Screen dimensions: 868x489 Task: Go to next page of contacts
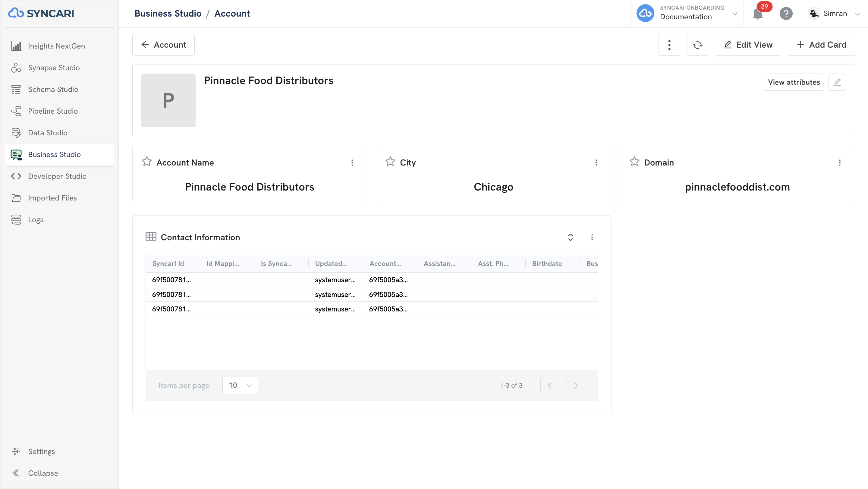[x=576, y=385]
